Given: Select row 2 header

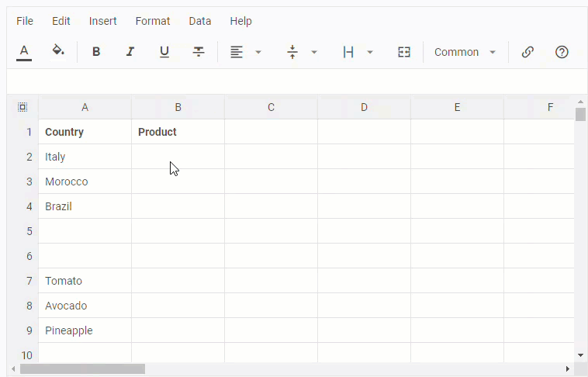Looking at the screenshot, I should coord(22,157).
